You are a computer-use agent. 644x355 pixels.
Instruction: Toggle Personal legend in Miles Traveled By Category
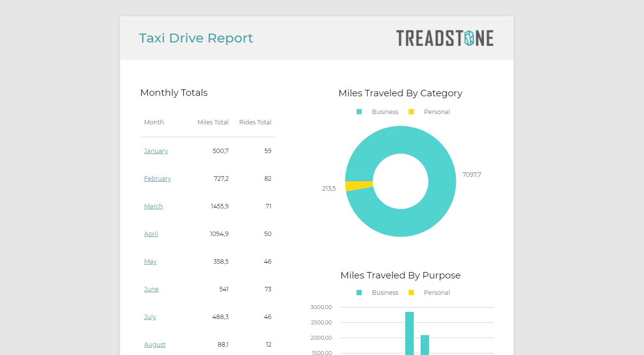click(x=429, y=112)
